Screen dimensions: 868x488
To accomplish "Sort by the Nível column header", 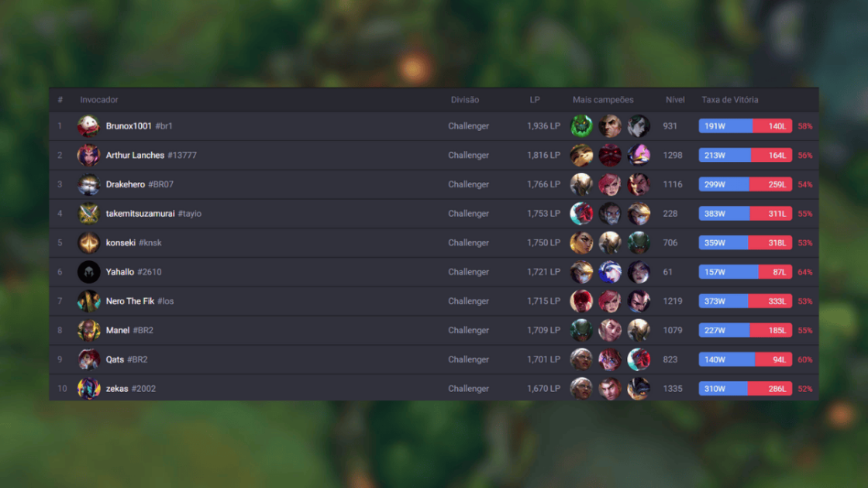I will pyautogui.click(x=675, y=100).
